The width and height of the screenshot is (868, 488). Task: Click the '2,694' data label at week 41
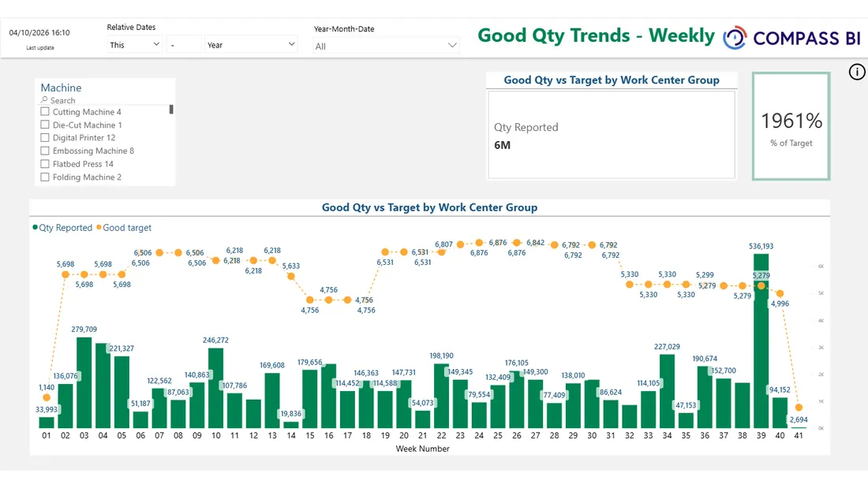(x=799, y=420)
